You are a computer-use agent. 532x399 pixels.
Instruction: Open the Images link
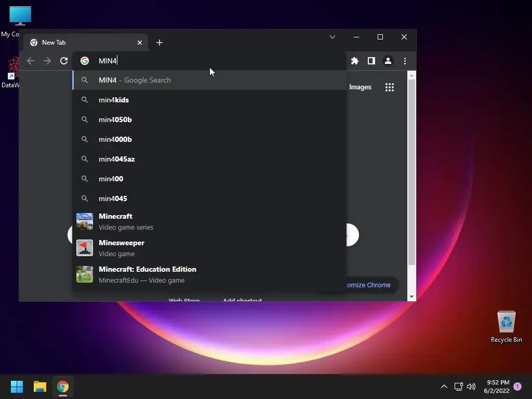point(360,87)
